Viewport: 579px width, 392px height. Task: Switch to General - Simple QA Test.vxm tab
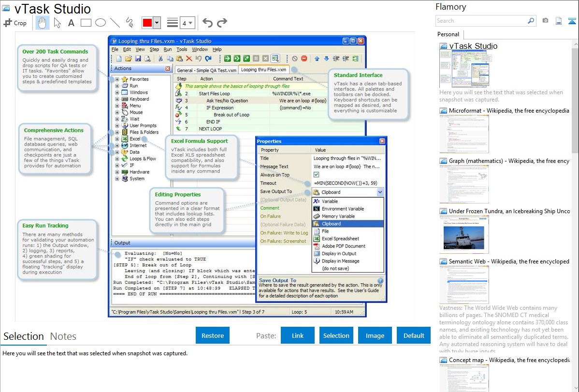click(206, 70)
